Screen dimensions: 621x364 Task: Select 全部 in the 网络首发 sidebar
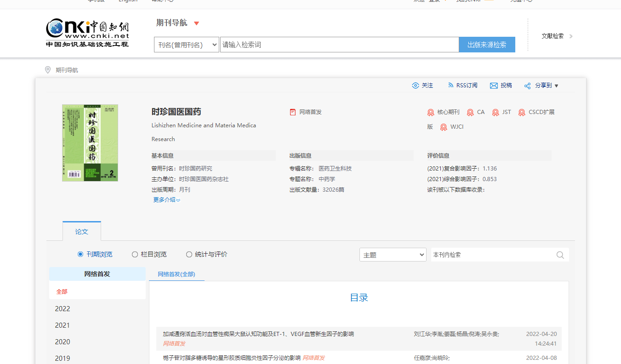tap(62, 292)
